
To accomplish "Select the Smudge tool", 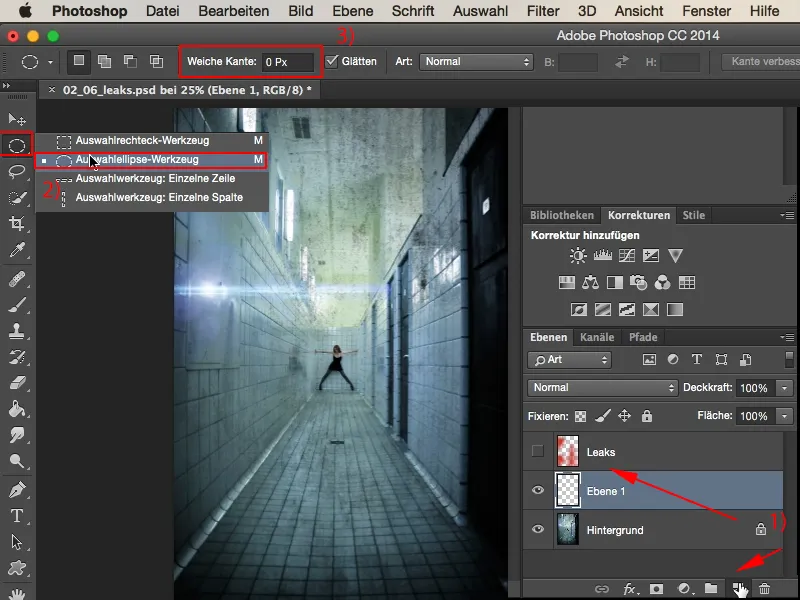I will tap(17, 435).
